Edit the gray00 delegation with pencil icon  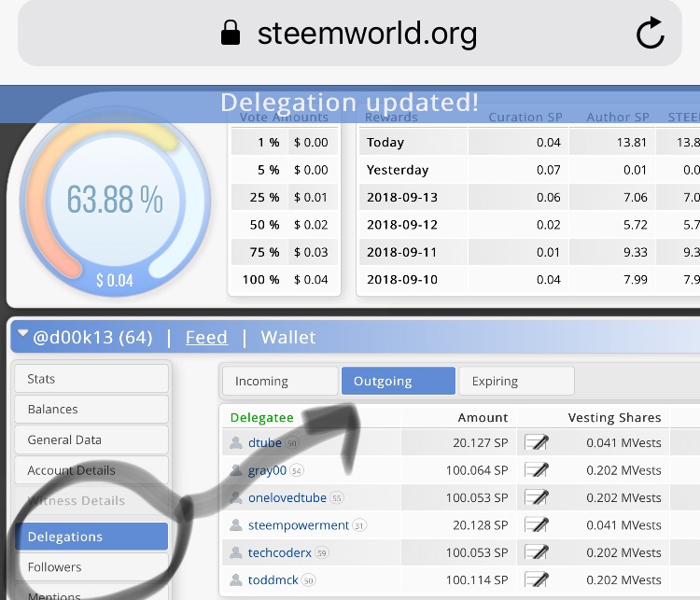coord(537,470)
